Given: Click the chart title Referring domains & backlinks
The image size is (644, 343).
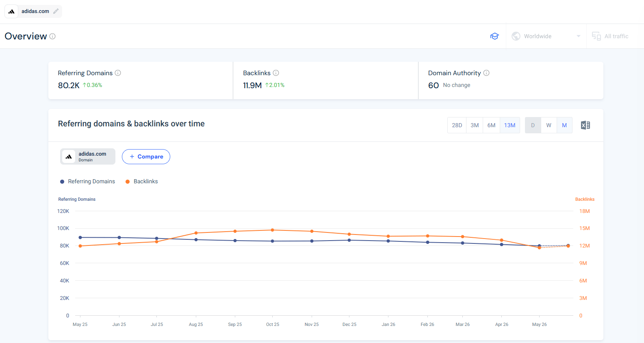Looking at the screenshot, I should 131,124.
